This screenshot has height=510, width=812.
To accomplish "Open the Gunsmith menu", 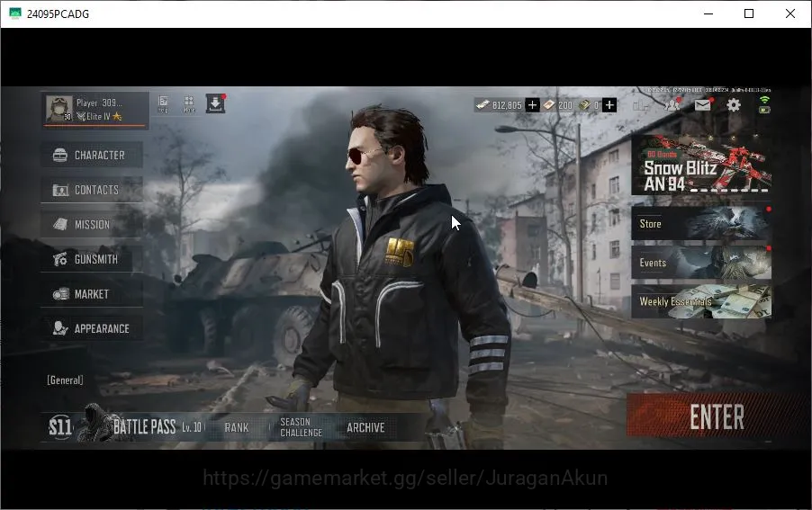I will (x=92, y=259).
